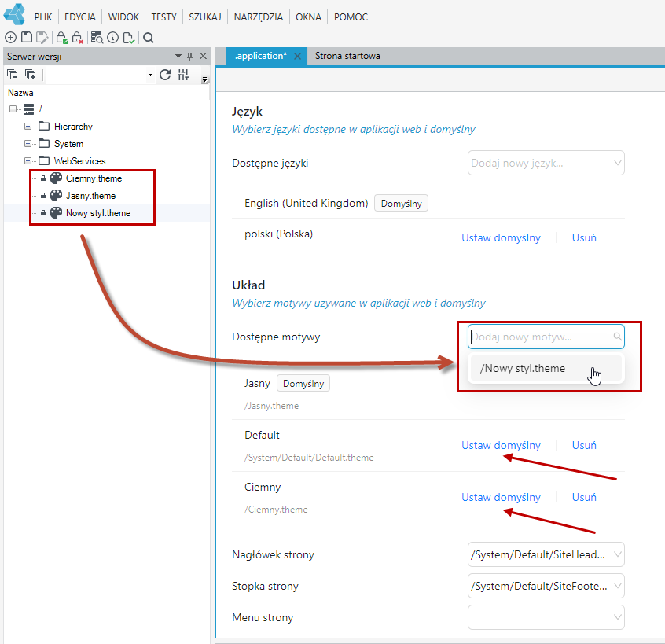Click the Save floppy disk icon
Image resolution: width=665 pixels, height=644 pixels.
tap(27, 37)
